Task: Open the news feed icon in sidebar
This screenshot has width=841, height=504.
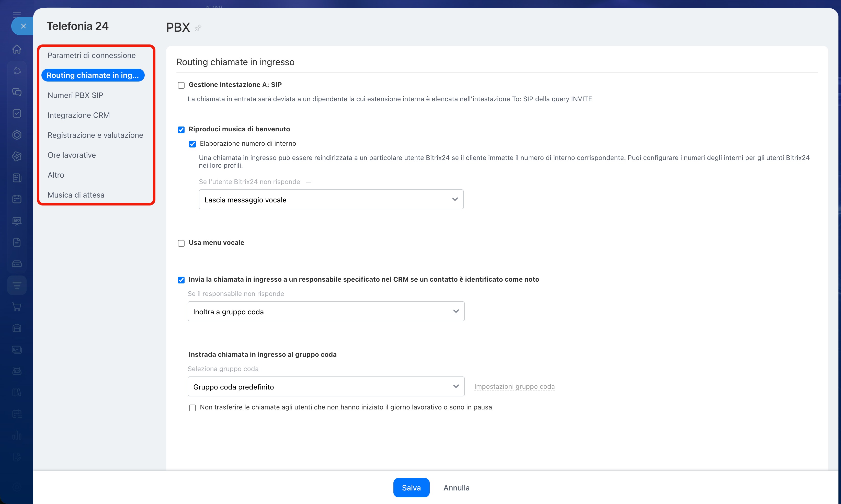Action: click(17, 178)
